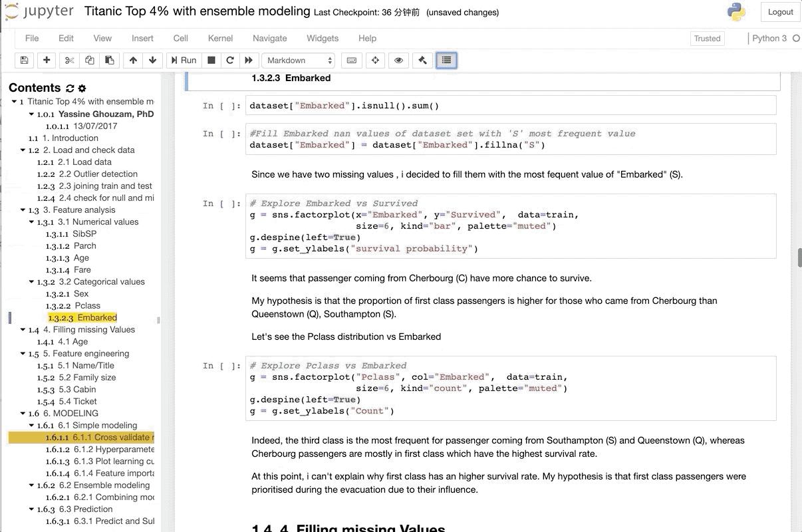Open the Contents settings gear
802x532 pixels.
[81, 87]
